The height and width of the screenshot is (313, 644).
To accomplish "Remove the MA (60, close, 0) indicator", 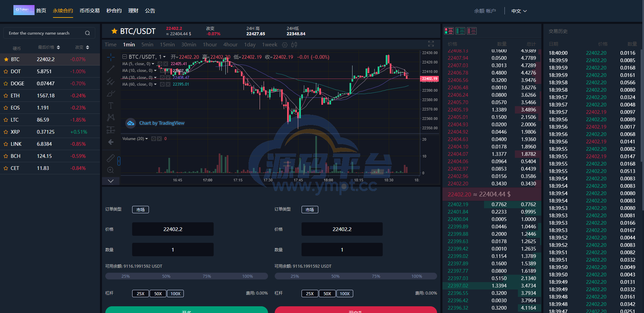I will 167,84.
